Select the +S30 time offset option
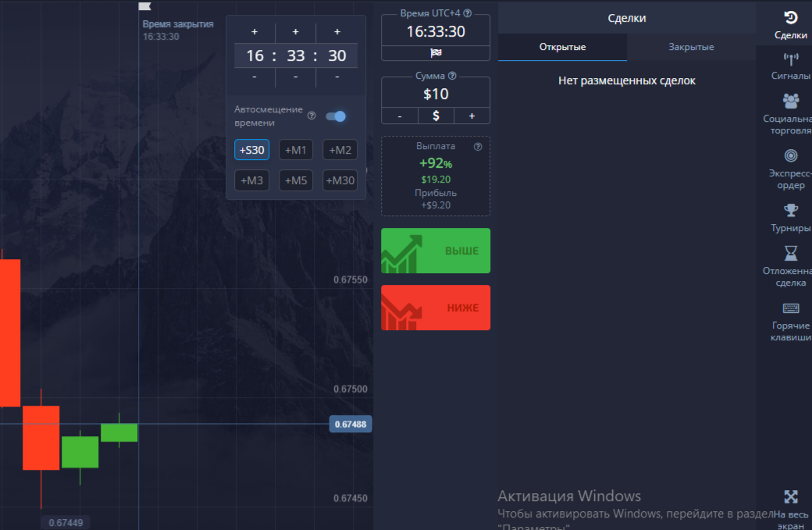The width and height of the screenshot is (812, 530). (x=252, y=150)
